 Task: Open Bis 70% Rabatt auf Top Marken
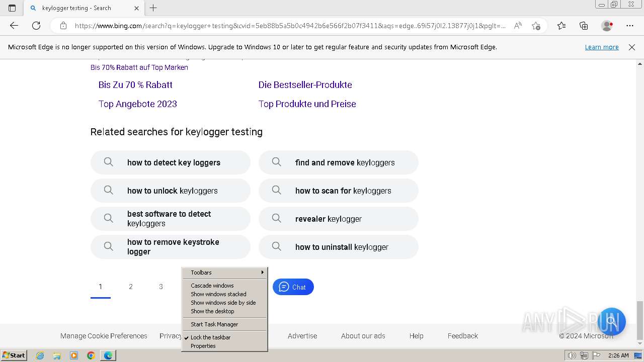(x=139, y=67)
